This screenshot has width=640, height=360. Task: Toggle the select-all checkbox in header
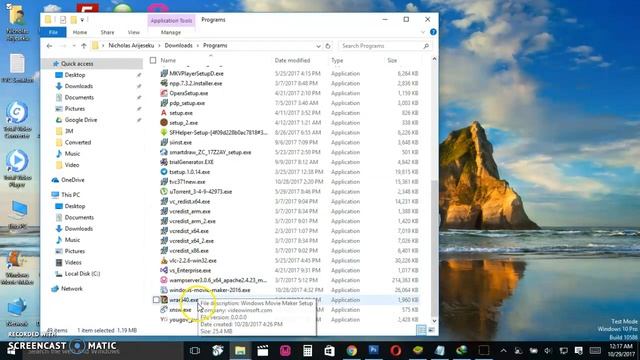pyautogui.click(x=153, y=60)
